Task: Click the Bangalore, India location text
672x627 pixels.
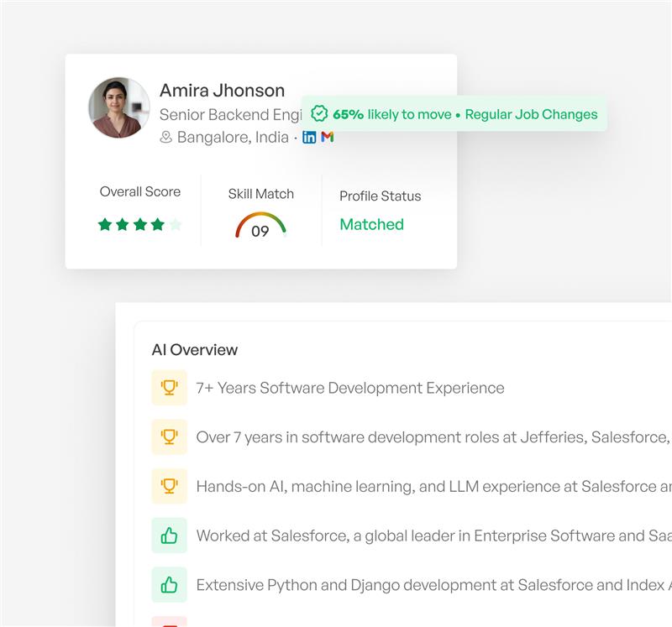Action: click(233, 138)
